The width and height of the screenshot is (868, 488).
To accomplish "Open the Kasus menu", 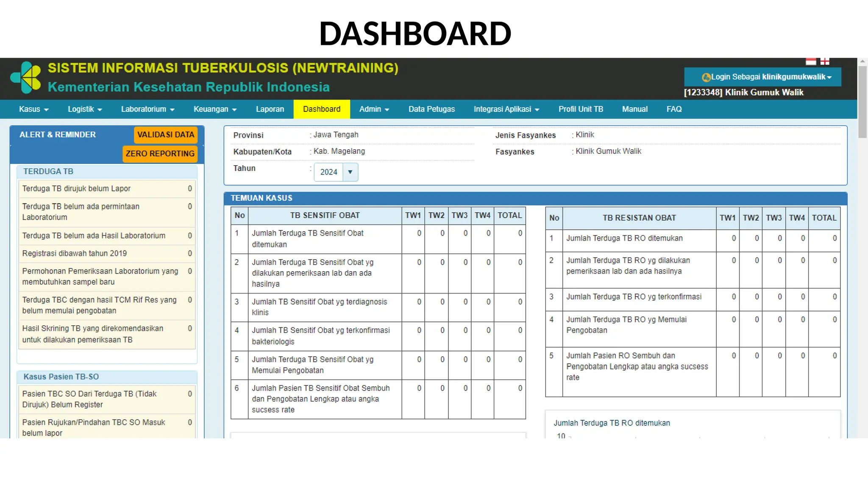I will pyautogui.click(x=33, y=109).
